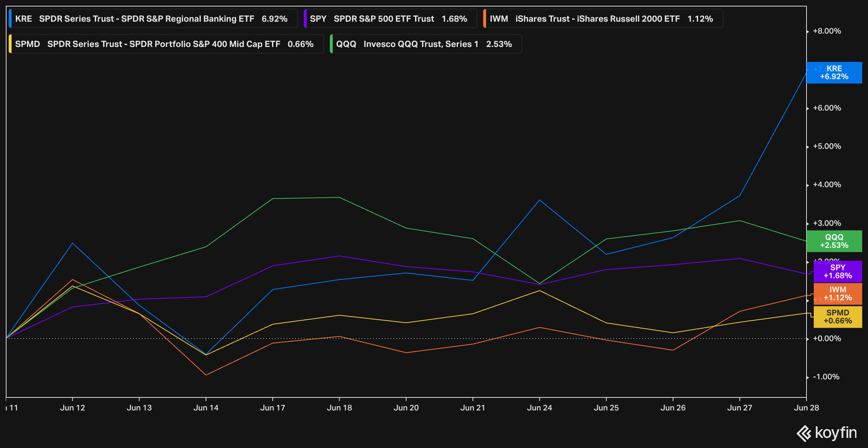Click the Jun 24 date axis marker
The width and height of the screenshot is (868, 448).
point(539,408)
